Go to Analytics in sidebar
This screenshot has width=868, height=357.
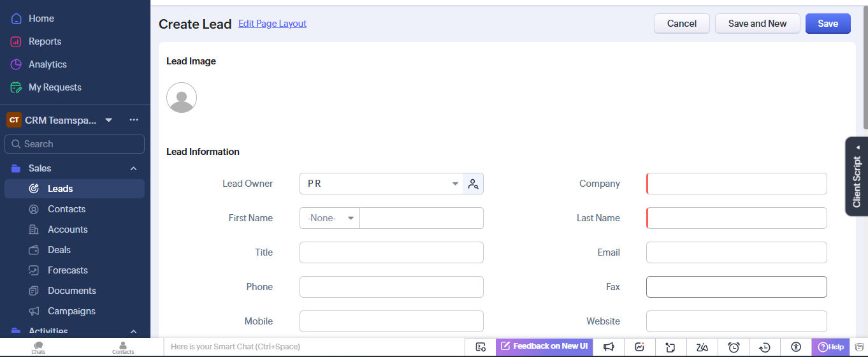(x=47, y=64)
